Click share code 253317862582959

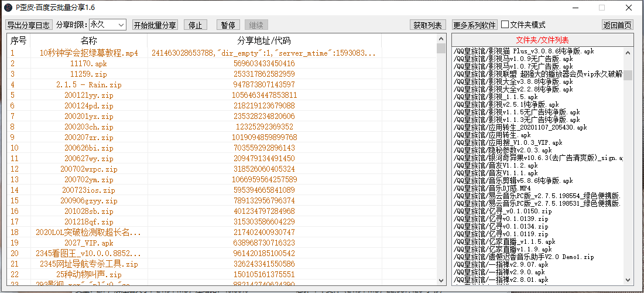(x=264, y=74)
